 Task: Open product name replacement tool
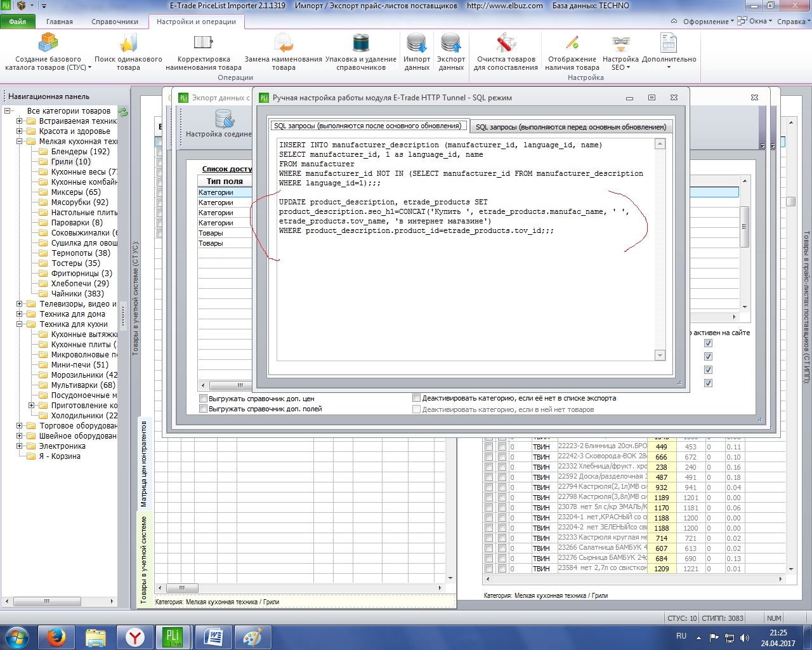pos(284,43)
